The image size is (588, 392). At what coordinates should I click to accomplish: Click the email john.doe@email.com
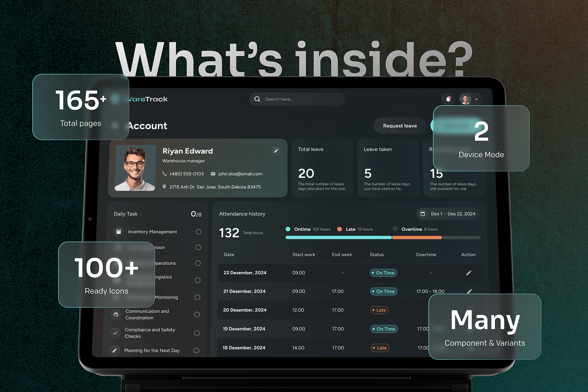tap(240, 174)
